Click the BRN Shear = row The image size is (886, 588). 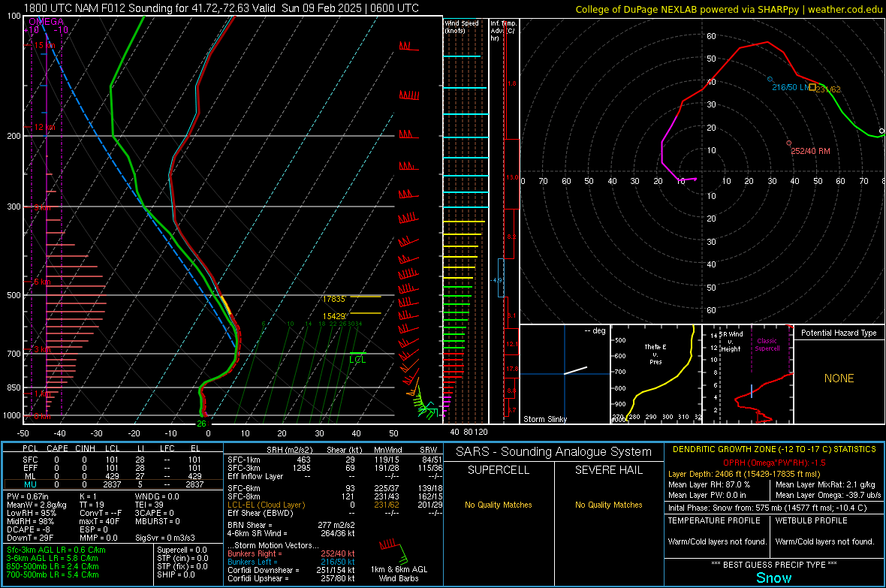(291, 525)
